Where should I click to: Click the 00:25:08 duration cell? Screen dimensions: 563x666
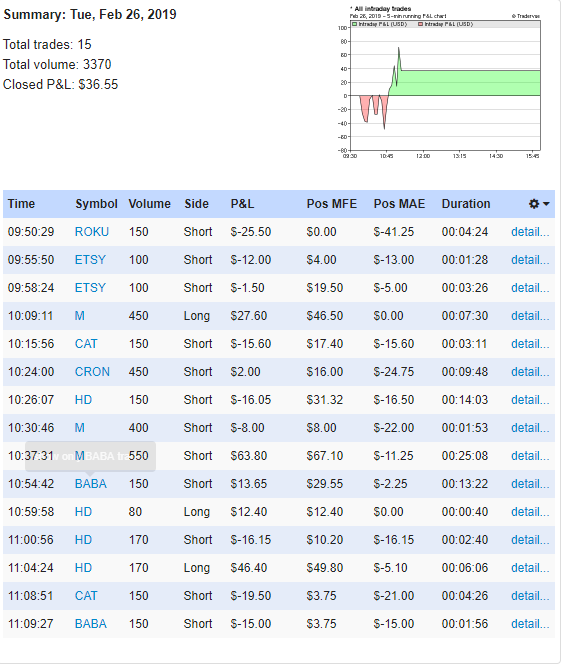(465, 456)
